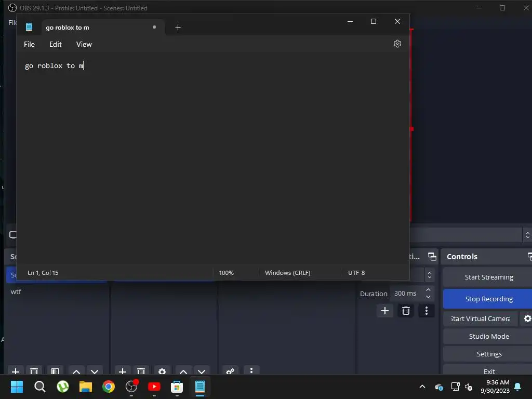The width and height of the screenshot is (532, 399).
Task: Open the Notepad View menu
Action: [84, 44]
